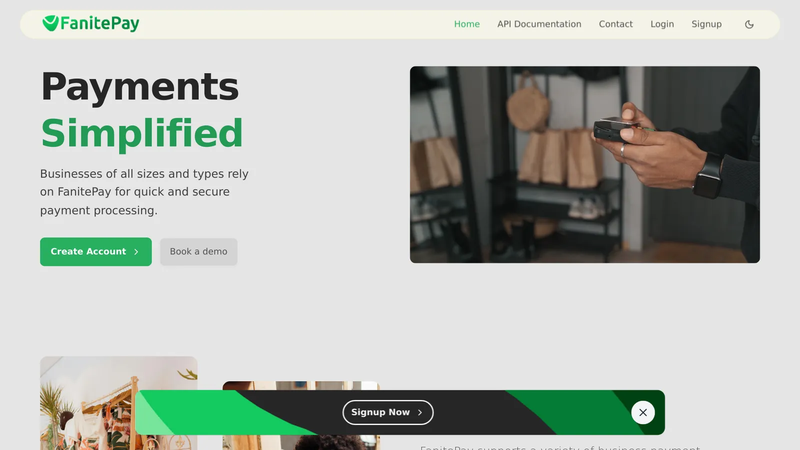800x450 pixels.
Task: Click the Payments Simplified heading
Action: pyautogui.click(x=142, y=110)
